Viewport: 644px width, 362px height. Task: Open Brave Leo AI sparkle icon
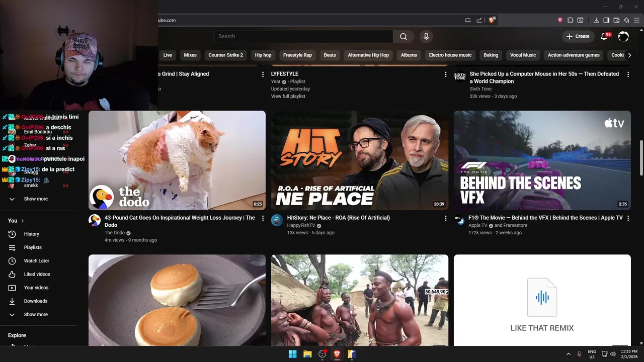click(x=626, y=20)
